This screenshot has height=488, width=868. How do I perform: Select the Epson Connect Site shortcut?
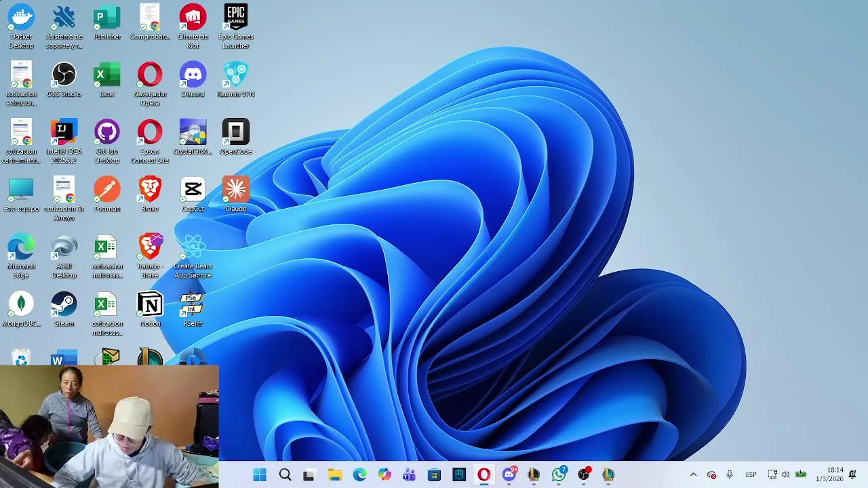click(150, 142)
